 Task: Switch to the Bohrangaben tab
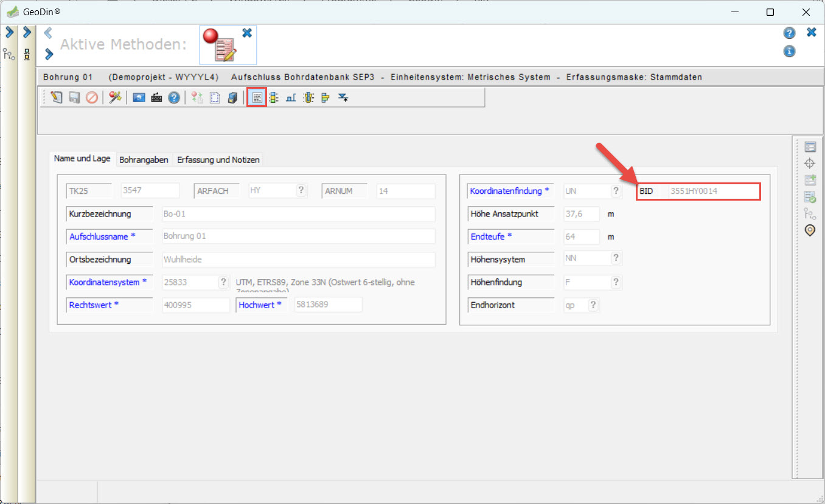(x=144, y=160)
